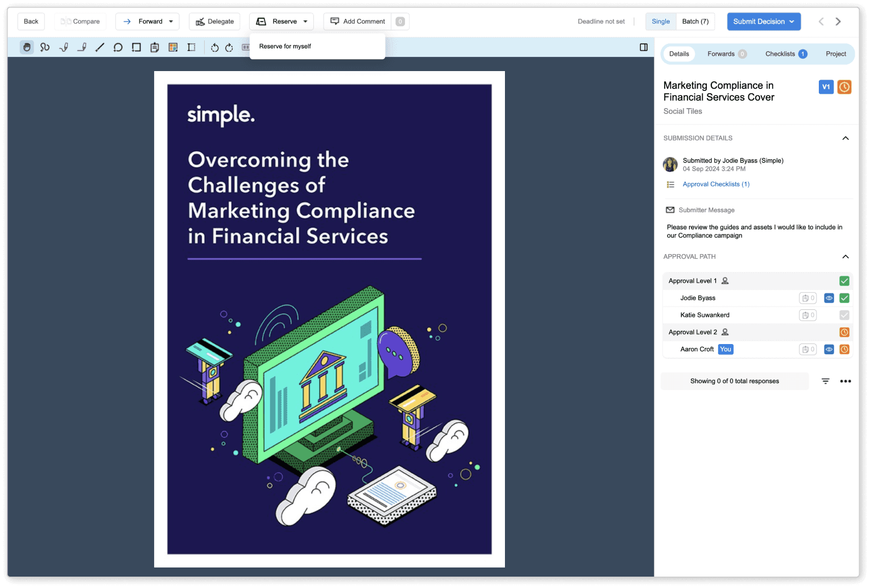Choose the rectangle annotation tool
Image resolution: width=870 pixels, height=588 pixels.
click(136, 47)
